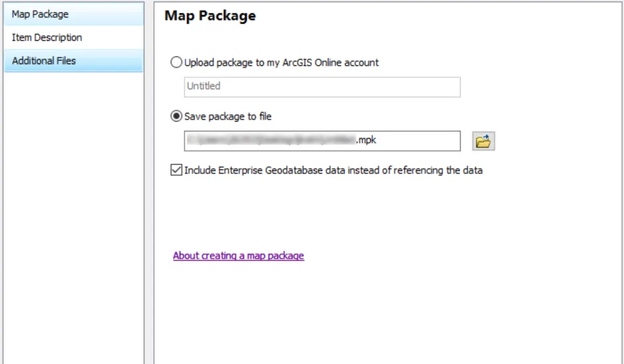
Task: Open About creating a map package link
Action: (238, 256)
